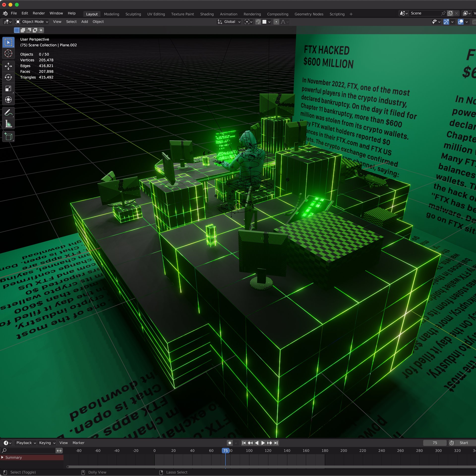Open the viewport Add menu
The width and height of the screenshot is (476, 476).
point(85,22)
